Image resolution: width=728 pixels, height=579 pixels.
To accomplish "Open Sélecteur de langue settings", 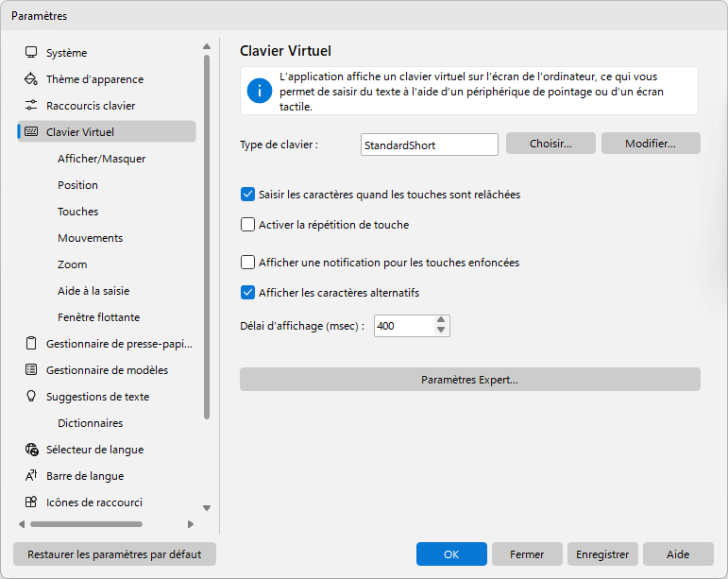I will pyautogui.click(x=107, y=450).
